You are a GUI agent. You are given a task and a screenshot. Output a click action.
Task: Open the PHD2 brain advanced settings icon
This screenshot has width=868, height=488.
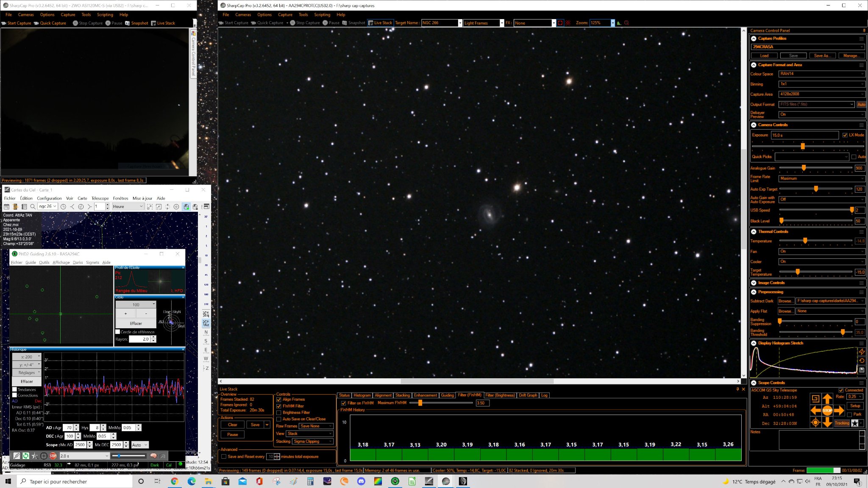pyautogui.click(x=153, y=456)
